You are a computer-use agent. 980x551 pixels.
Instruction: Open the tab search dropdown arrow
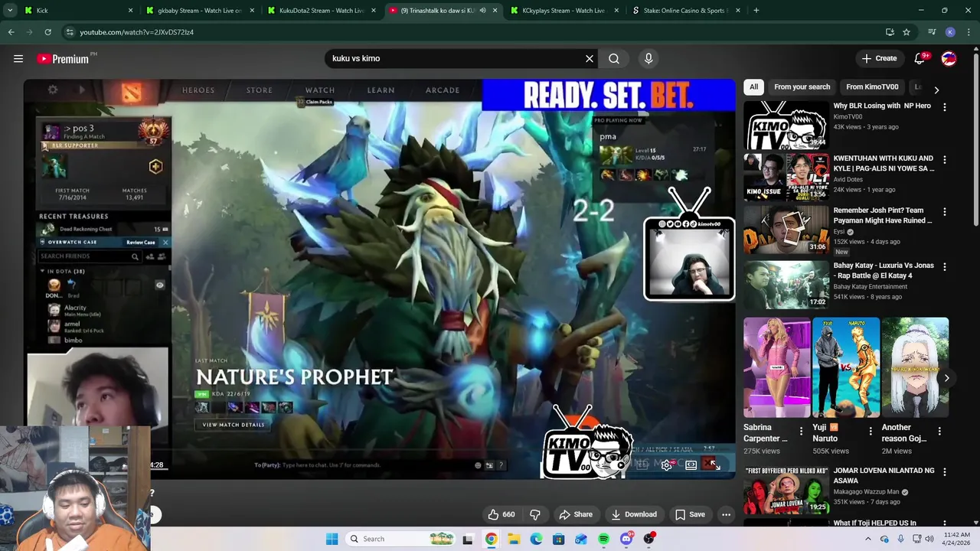coord(10,11)
